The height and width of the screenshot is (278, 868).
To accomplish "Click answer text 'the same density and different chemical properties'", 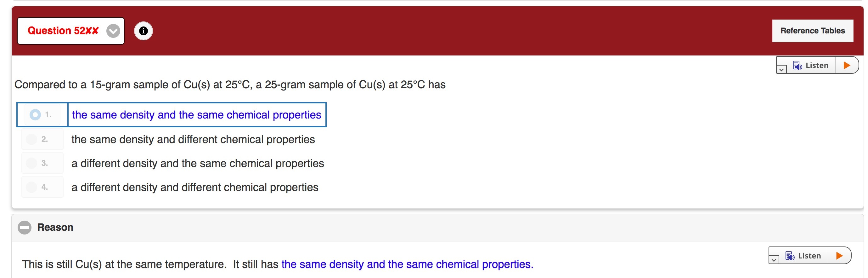I will 193,139.
